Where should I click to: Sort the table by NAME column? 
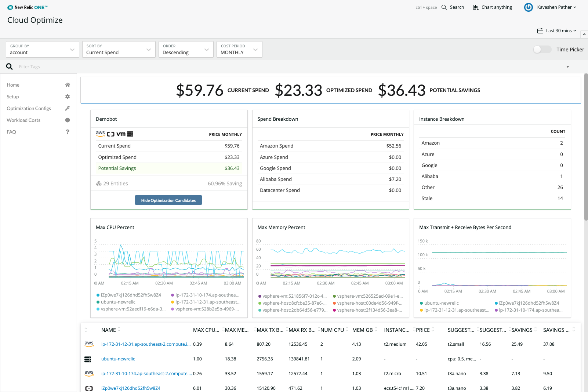click(111, 330)
